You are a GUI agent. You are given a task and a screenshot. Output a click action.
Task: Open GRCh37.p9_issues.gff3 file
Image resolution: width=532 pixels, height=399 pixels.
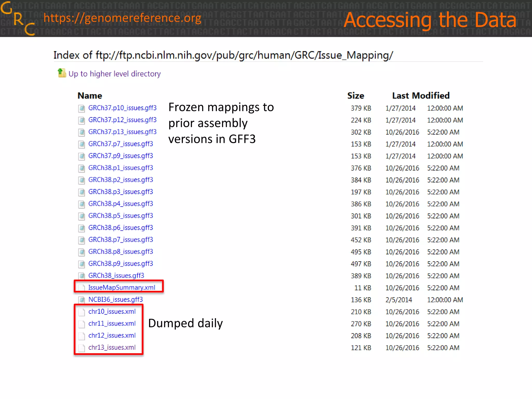point(121,156)
